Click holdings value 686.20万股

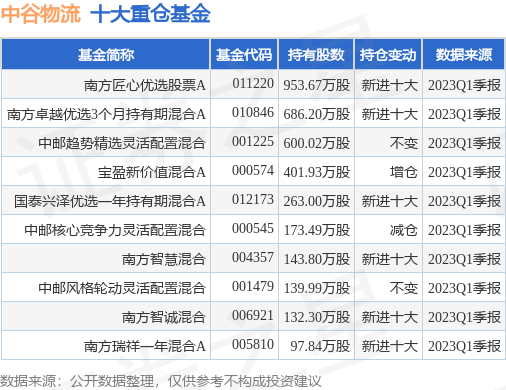click(x=317, y=114)
